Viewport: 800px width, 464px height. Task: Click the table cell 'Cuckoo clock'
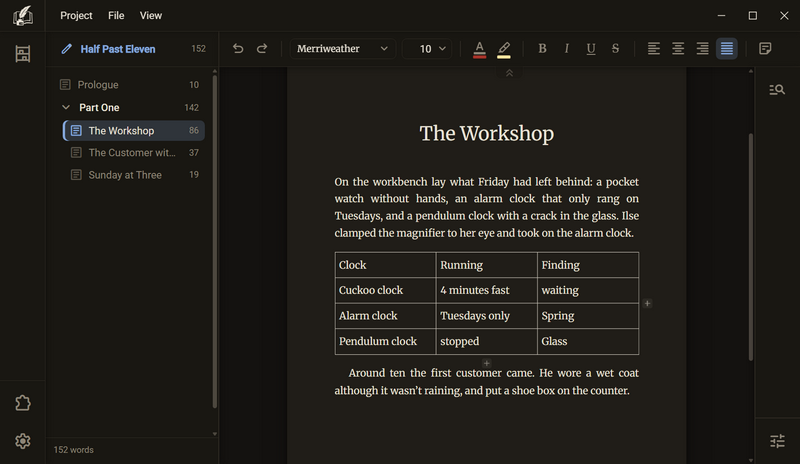(x=385, y=290)
